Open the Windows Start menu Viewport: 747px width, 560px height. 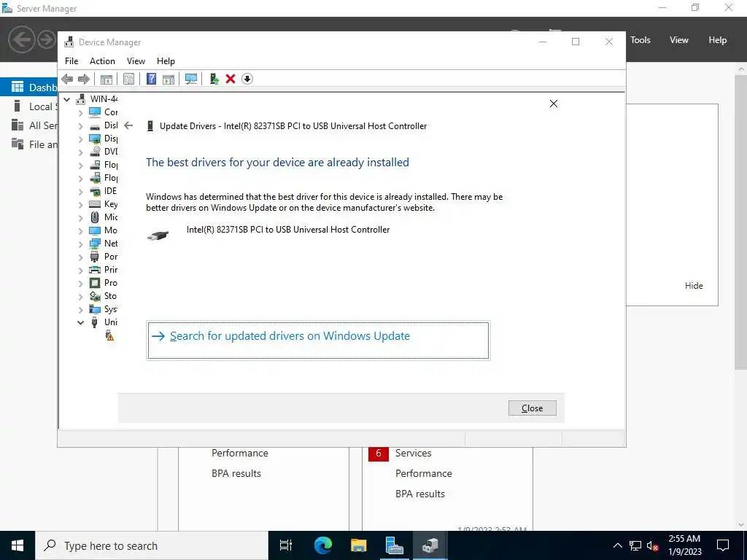click(18, 545)
